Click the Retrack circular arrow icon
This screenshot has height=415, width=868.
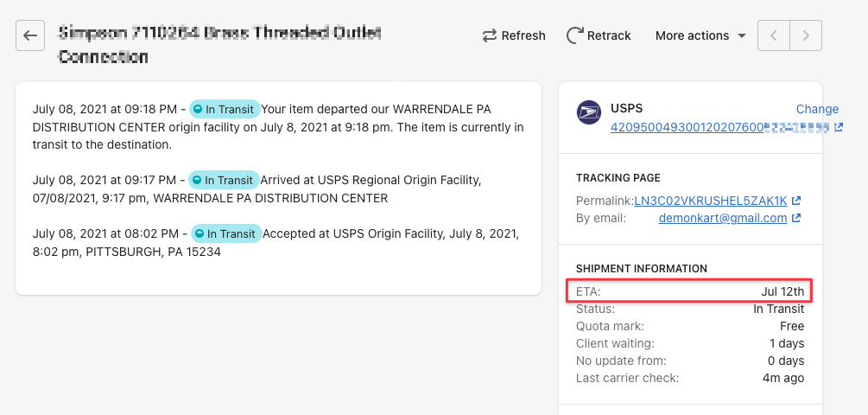[x=574, y=35]
